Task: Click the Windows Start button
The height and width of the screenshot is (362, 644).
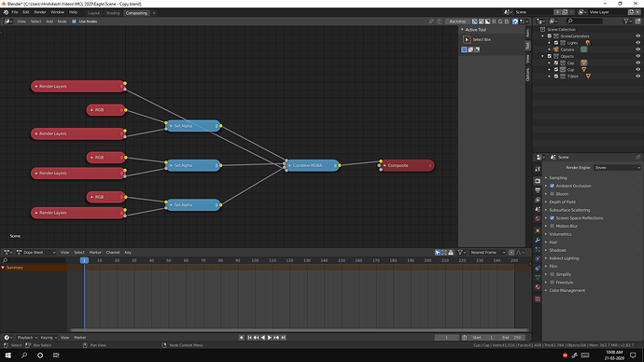Action: coord(7,355)
